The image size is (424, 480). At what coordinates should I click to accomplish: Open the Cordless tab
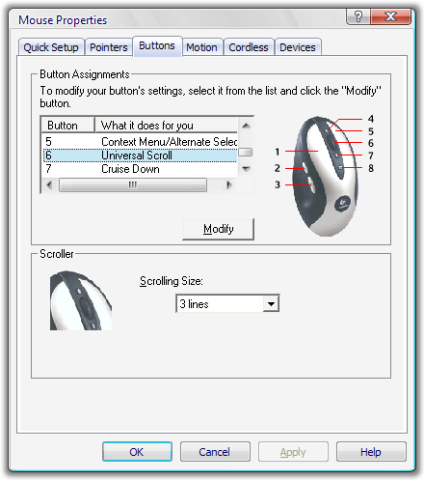249,47
